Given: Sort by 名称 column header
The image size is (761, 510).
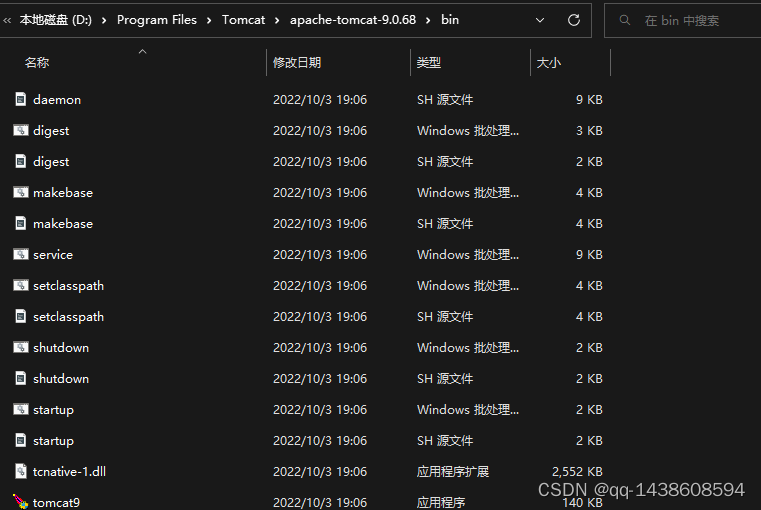Looking at the screenshot, I should [x=37, y=63].
